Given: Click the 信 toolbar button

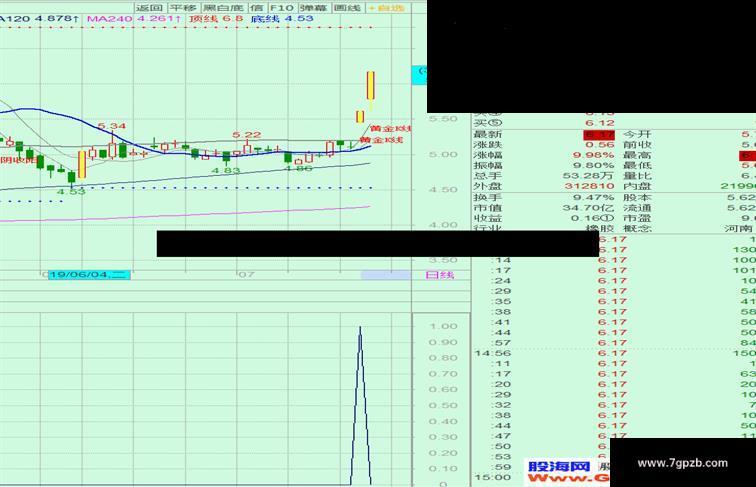Looking at the screenshot, I should click(x=256, y=8).
